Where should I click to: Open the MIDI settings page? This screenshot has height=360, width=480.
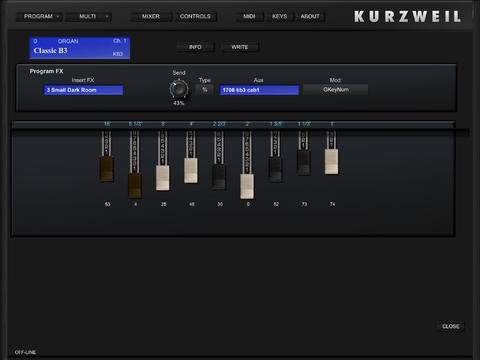tap(249, 16)
